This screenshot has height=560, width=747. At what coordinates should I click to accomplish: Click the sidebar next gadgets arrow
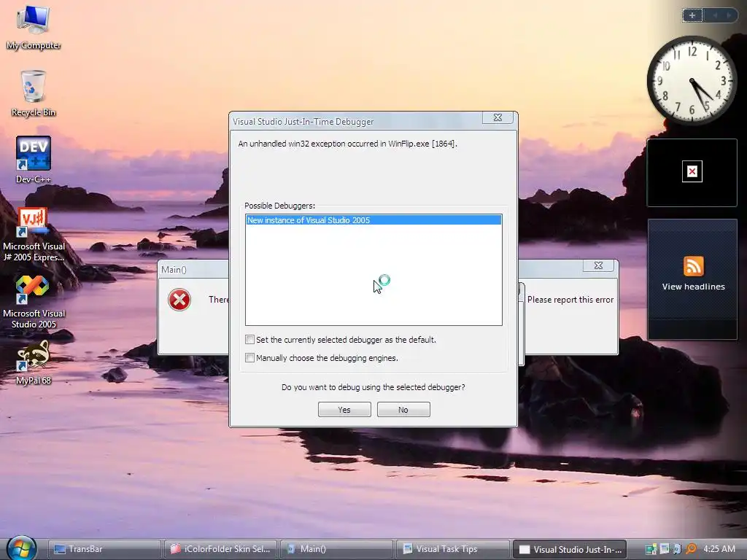click(x=729, y=15)
